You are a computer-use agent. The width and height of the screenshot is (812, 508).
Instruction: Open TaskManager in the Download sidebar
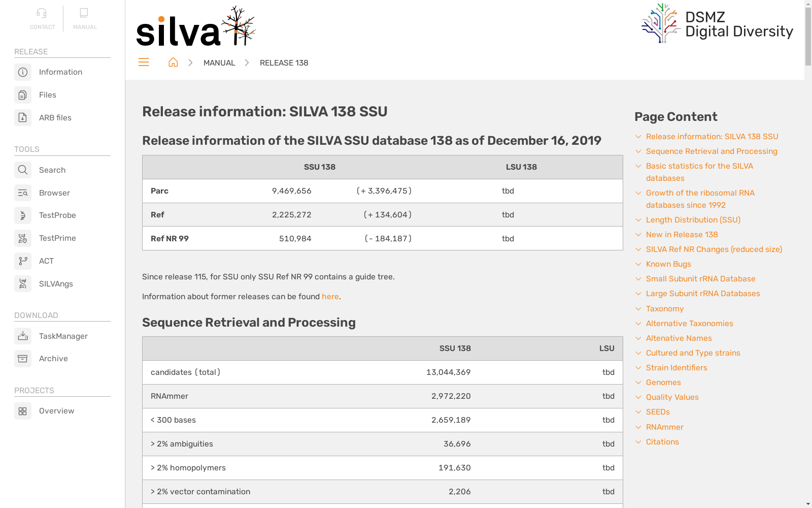[63, 336]
